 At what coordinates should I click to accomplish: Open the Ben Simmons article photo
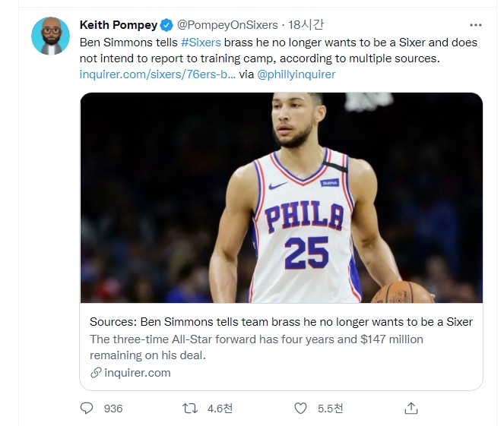281,197
